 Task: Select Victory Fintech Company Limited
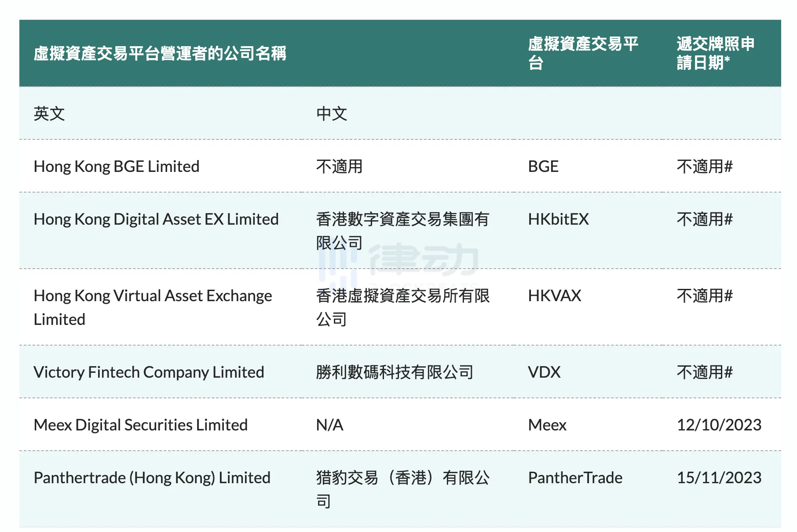(x=149, y=372)
